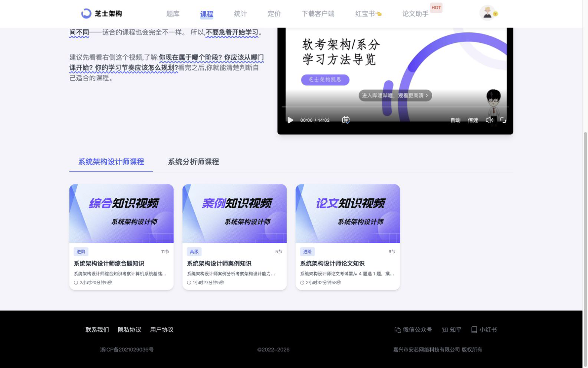Toggle the danmaku (弹) icon in video player

click(346, 120)
